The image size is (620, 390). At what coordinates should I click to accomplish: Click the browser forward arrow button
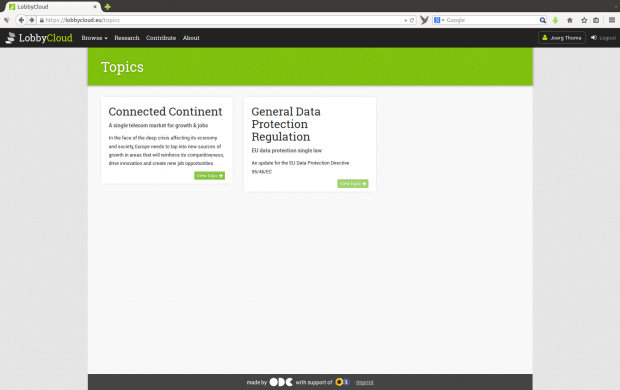[31, 20]
